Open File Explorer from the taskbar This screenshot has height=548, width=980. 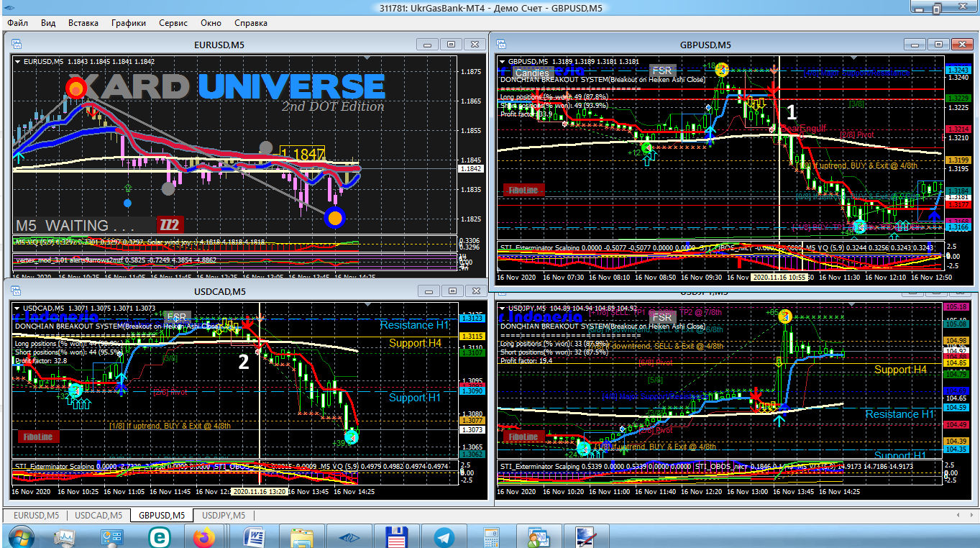[302, 537]
